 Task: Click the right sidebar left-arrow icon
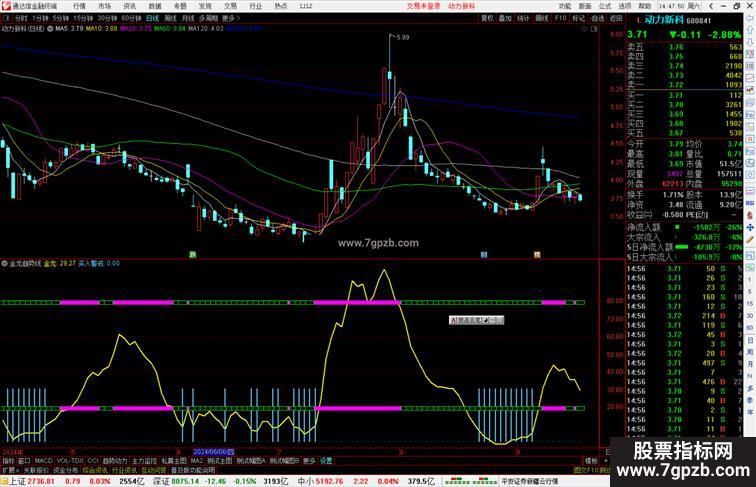click(x=750, y=18)
